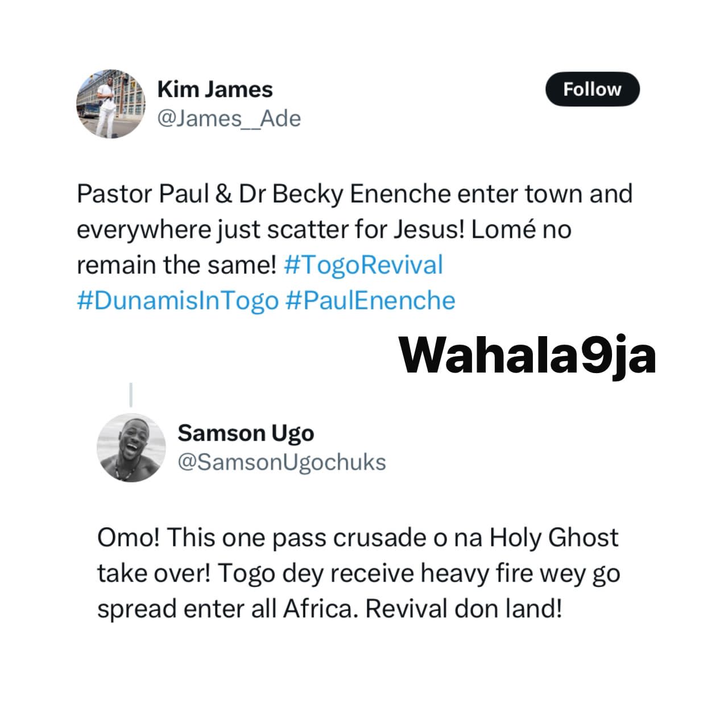This screenshot has height=728, width=728.
Task: Follow the Kim James account
Action: (x=592, y=89)
